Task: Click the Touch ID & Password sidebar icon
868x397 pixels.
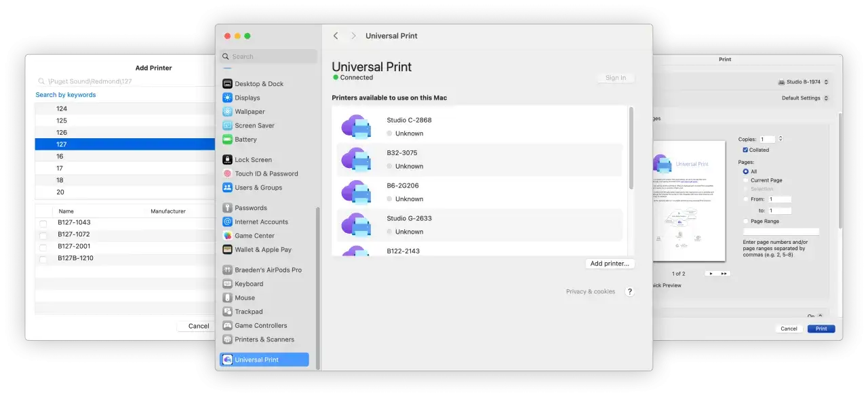Action: point(226,173)
